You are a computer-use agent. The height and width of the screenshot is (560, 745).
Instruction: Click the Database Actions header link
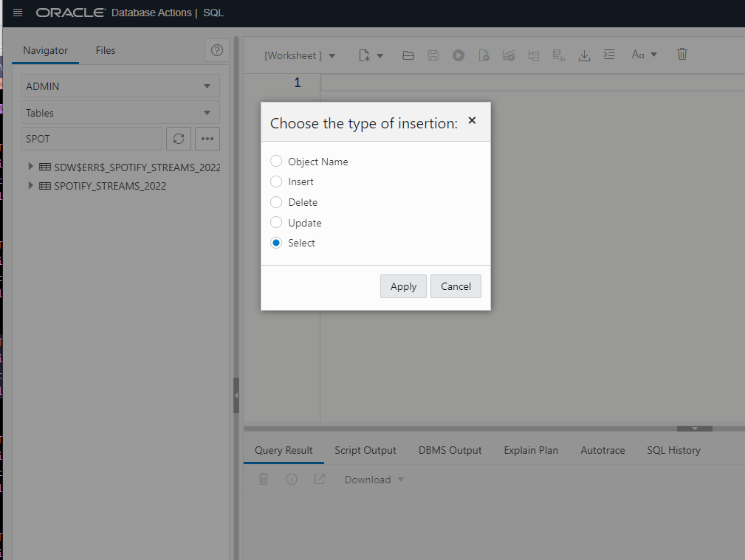tap(151, 13)
